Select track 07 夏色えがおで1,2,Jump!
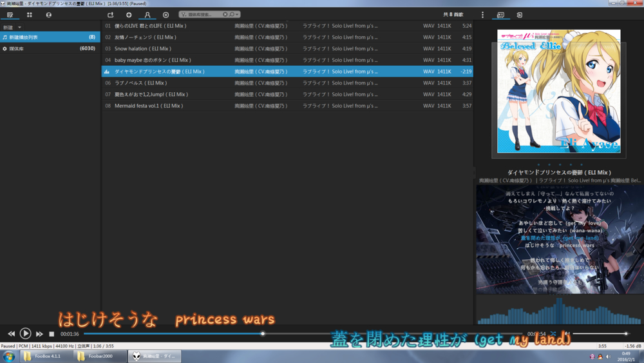 click(287, 95)
